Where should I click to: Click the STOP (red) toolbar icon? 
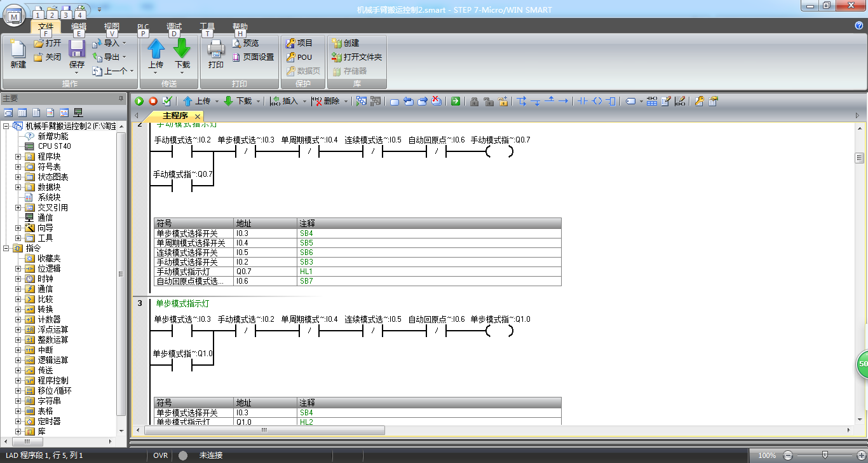[153, 101]
